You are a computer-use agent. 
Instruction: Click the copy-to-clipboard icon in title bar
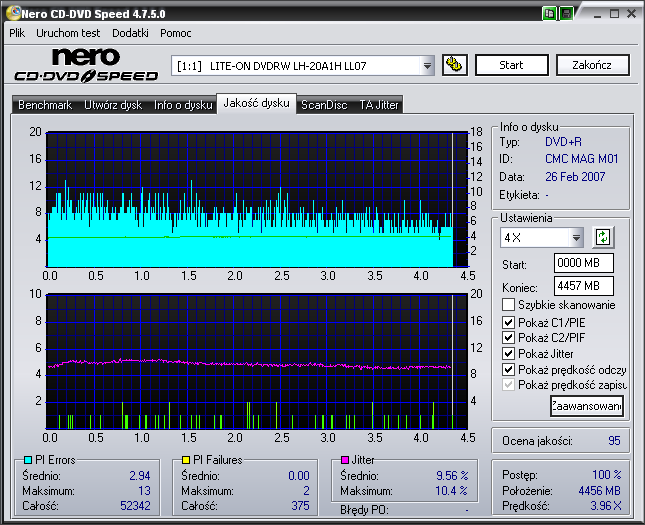tap(550, 14)
